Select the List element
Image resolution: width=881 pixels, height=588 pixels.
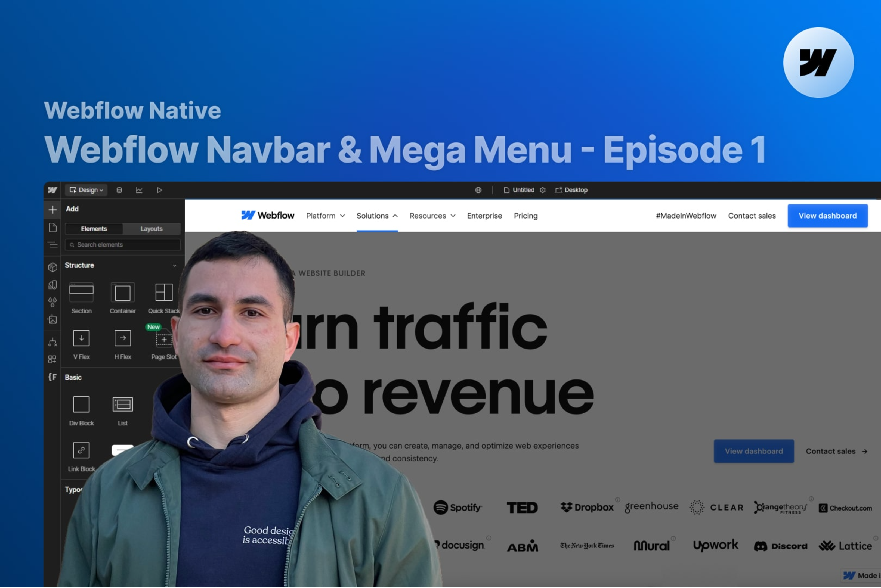pos(123,411)
